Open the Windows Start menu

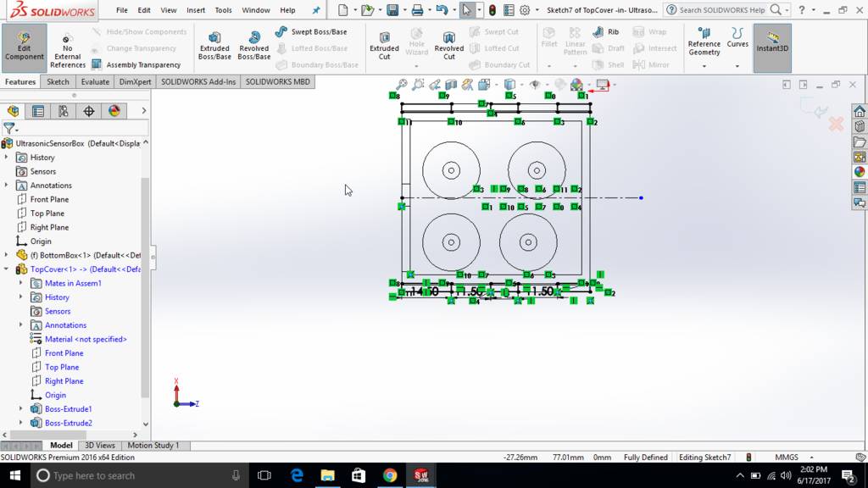tap(15, 475)
